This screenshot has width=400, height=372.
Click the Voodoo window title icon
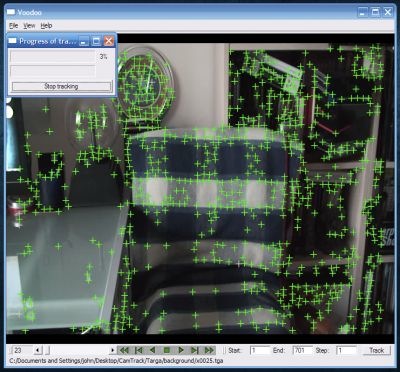click(12, 12)
